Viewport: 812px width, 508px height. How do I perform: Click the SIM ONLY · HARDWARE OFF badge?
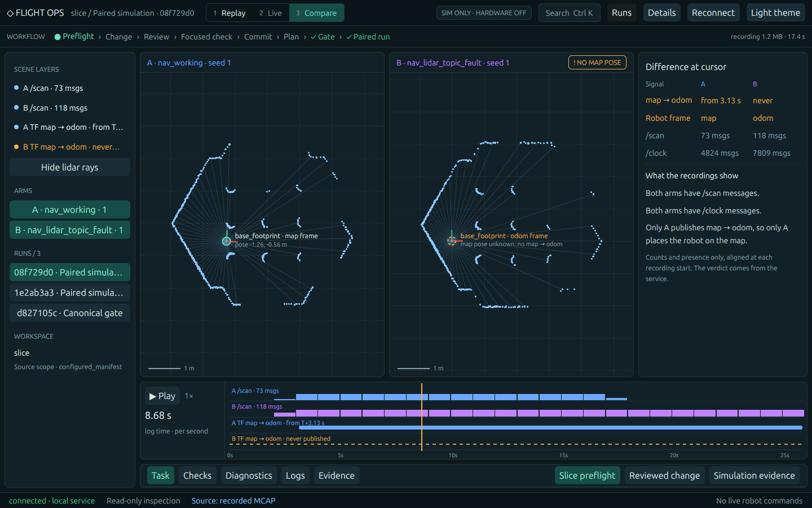tap(484, 13)
